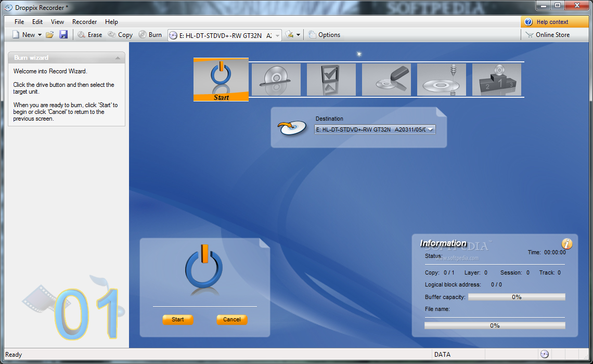Open the Edit menu
The image size is (593, 364).
point(37,22)
